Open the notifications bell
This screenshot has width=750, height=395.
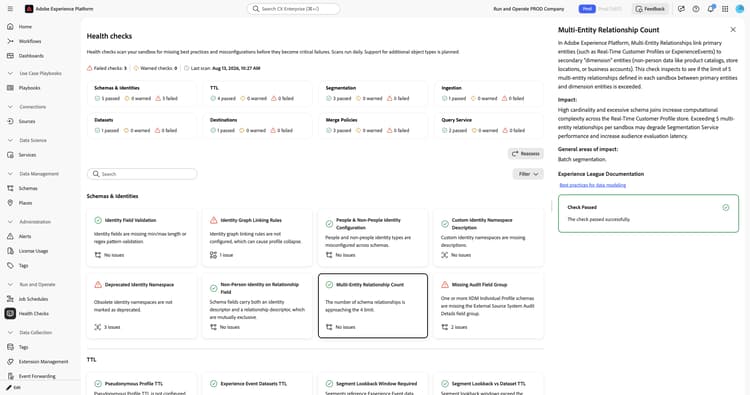(711, 9)
